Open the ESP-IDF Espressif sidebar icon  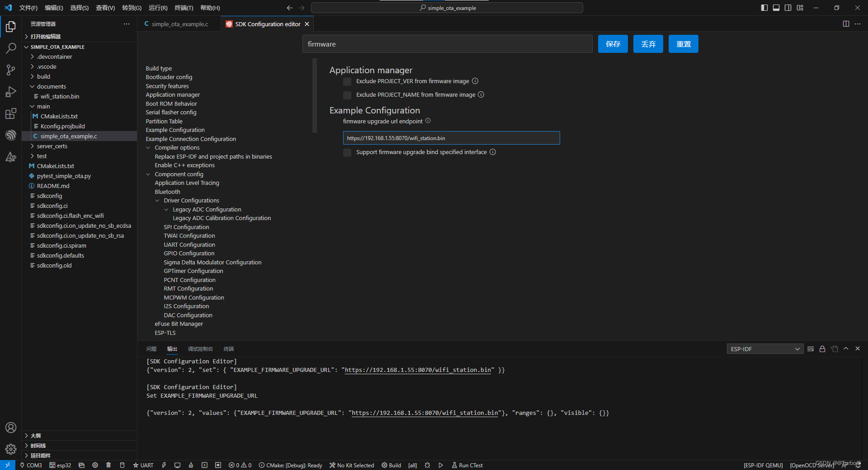click(11, 135)
